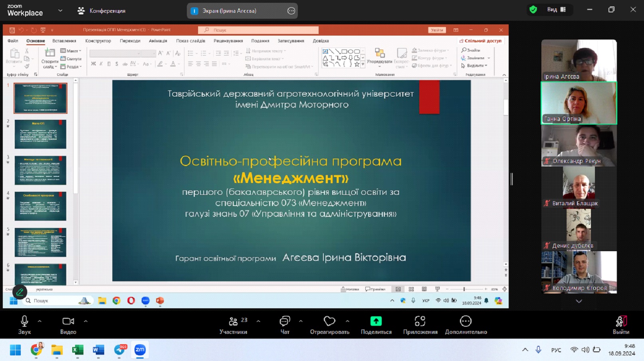The height and width of the screenshot is (361, 644).
Task: Switch to the Показ слайдів tab
Action: tap(190, 41)
